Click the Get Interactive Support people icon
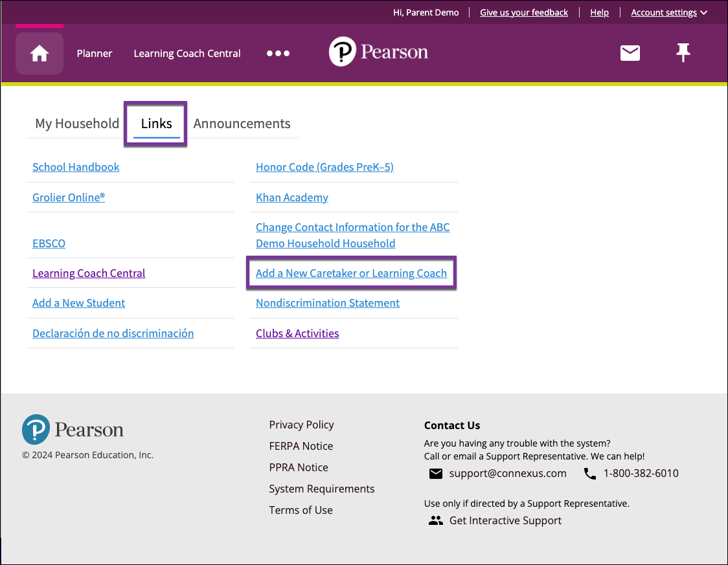728x565 pixels. (x=436, y=520)
